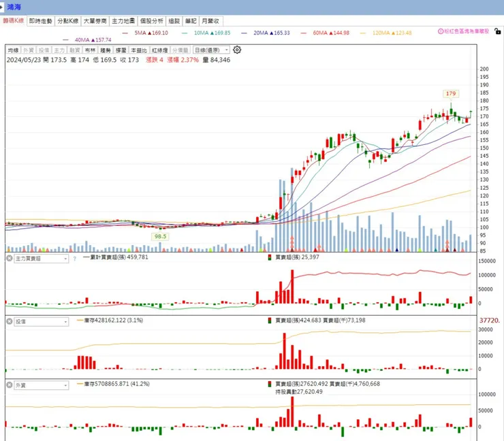504x441 pixels.
Task: Click the 累計買賣超(張) 459,781 legend
Action: click(116, 257)
